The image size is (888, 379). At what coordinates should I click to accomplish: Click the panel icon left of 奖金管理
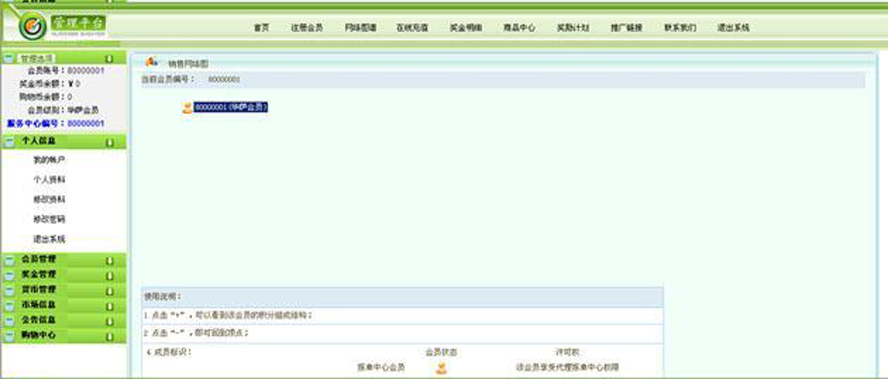[x=9, y=275]
